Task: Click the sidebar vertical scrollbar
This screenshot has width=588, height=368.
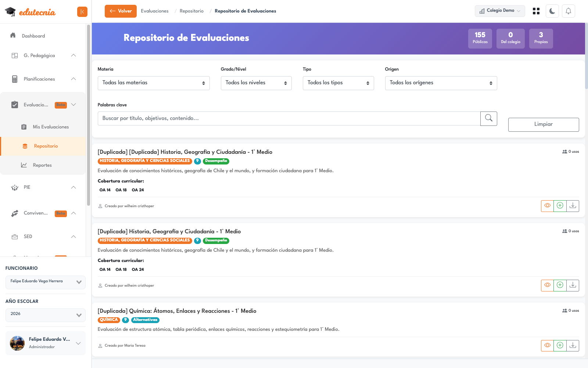Action: 89,115
